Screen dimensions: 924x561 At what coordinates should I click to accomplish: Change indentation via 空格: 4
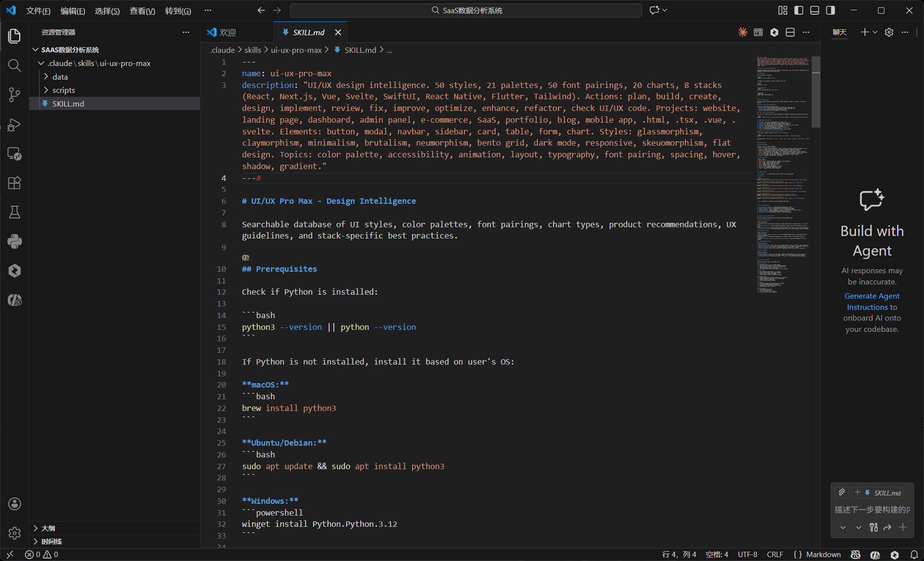[717, 555]
